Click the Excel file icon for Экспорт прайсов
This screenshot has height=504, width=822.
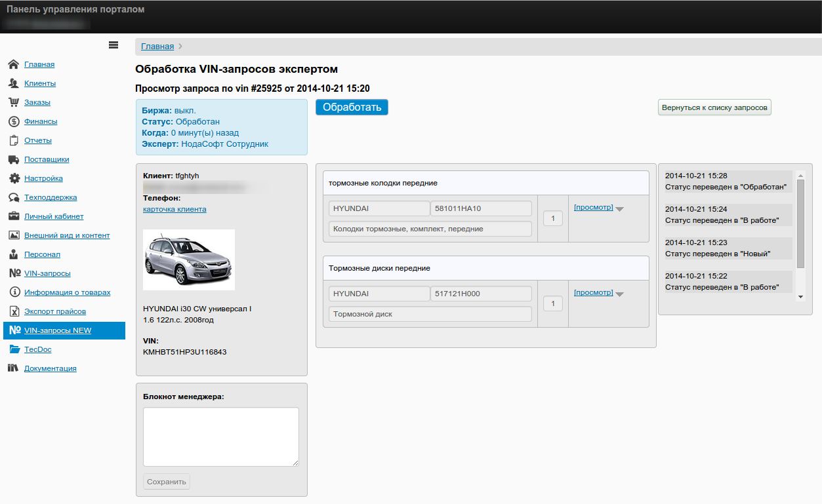coord(13,311)
